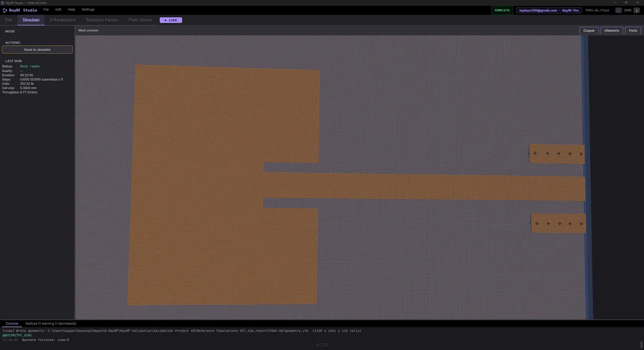The height and width of the screenshot is (350, 644).
Task: Decrease zoom with the minus button
Action: (x=618, y=10)
